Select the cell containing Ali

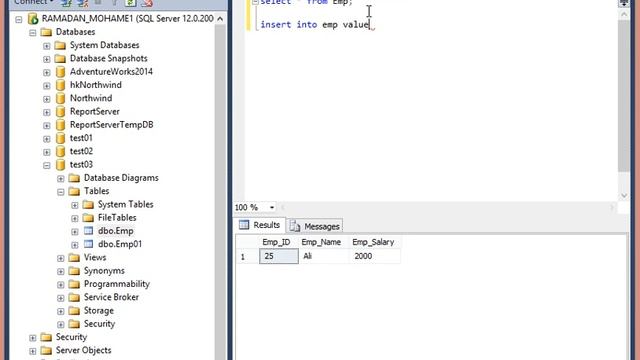coord(324,256)
